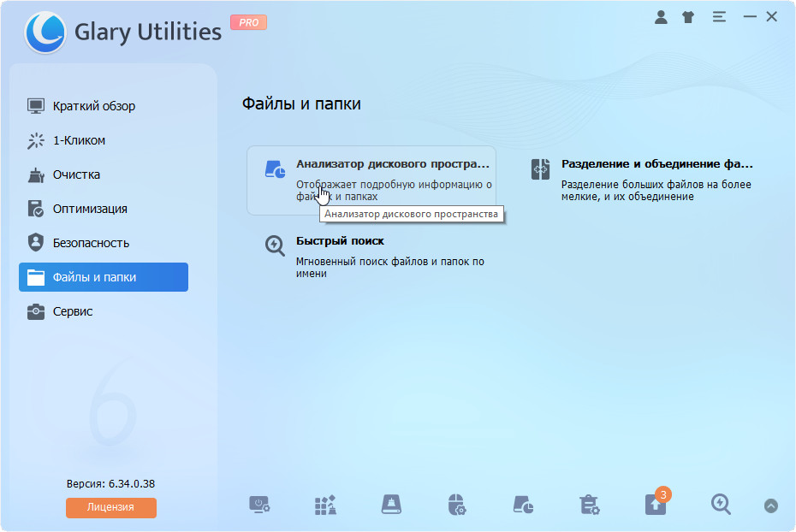Click disk analyzer pie-chart icon in bottom toolbar
This screenshot has width=796, height=532.
pos(523,505)
